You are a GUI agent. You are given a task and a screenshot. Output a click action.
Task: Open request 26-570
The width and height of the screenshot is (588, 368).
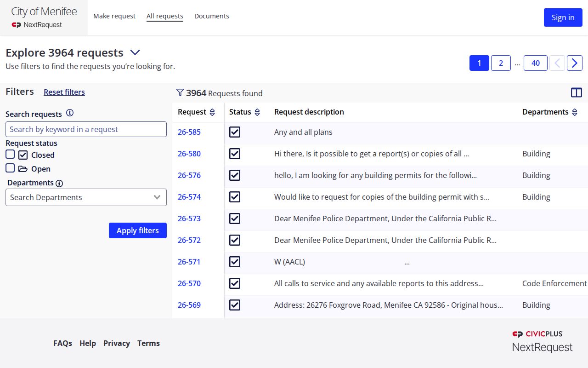189,283
